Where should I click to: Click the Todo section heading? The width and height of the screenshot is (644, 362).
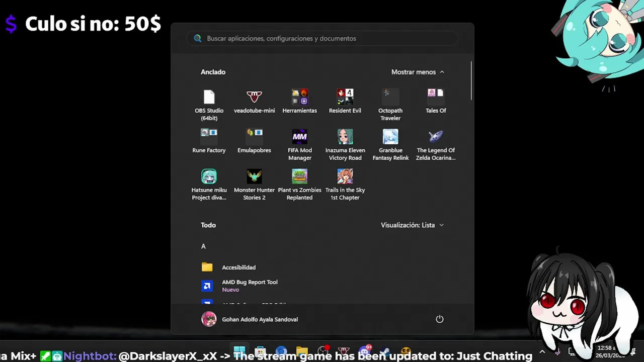tap(208, 225)
